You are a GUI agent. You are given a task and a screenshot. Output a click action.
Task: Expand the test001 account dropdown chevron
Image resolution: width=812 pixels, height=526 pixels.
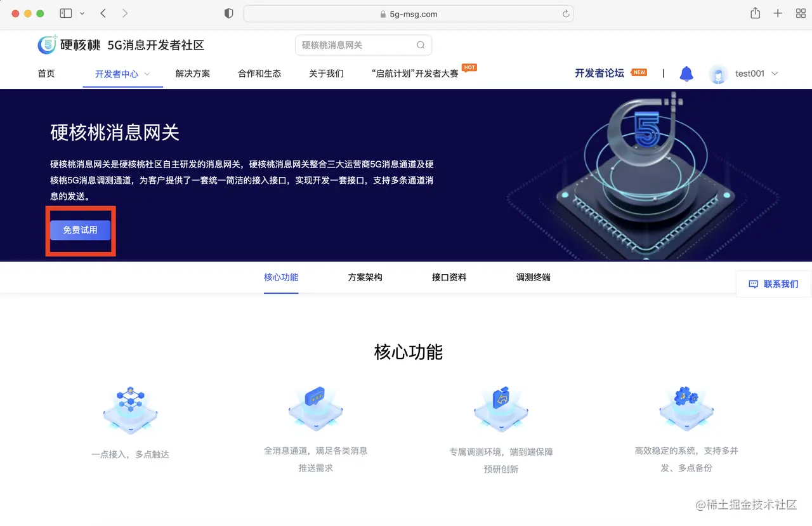pos(775,74)
